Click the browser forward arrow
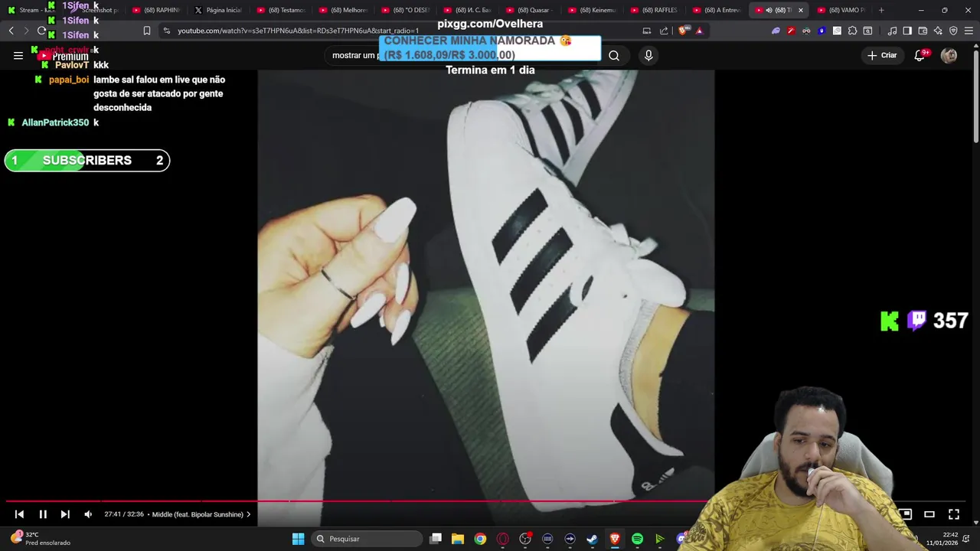 tap(26, 31)
